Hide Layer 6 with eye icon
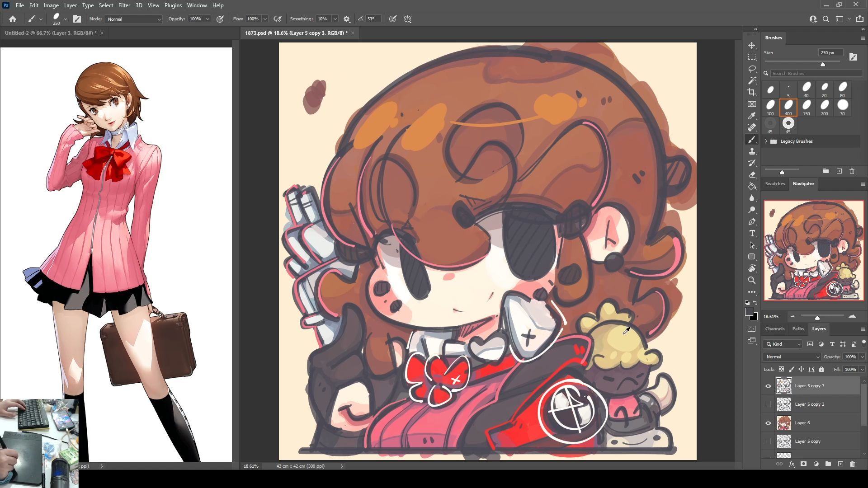 [x=768, y=423]
